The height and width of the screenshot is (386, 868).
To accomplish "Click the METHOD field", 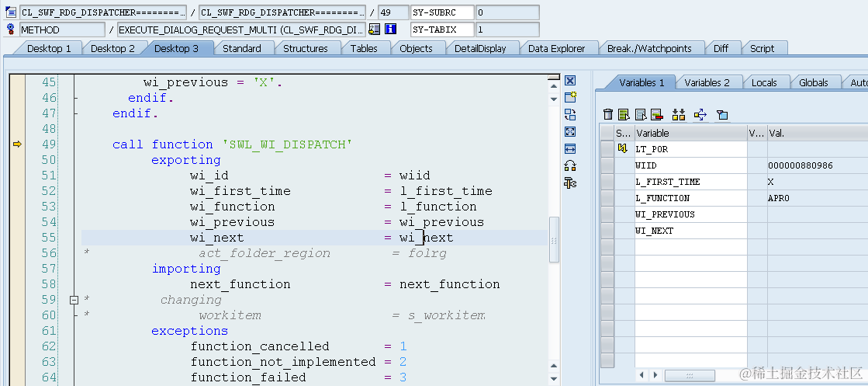I will (x=62, y=30).
